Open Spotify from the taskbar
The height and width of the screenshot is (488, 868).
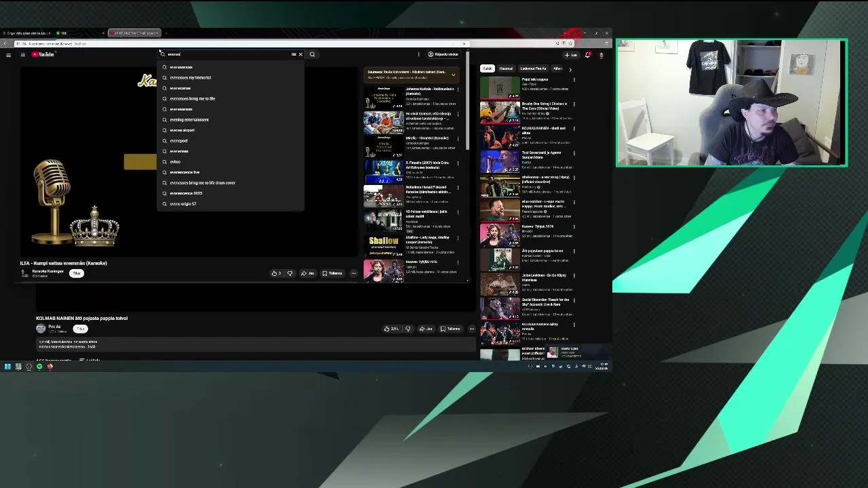39,367
